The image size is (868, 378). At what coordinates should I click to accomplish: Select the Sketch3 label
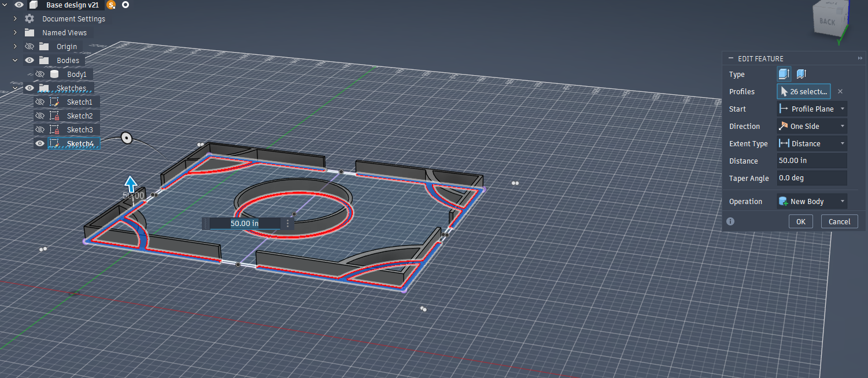79,130
